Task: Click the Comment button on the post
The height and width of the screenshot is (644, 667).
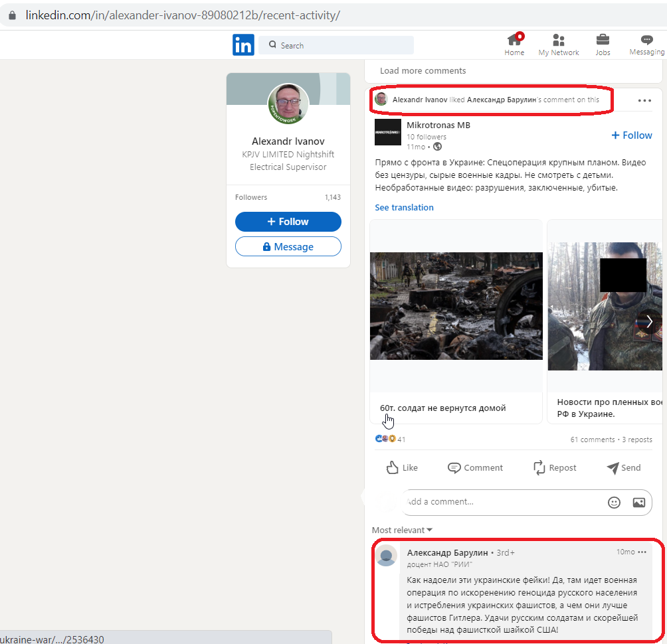Action: coord(475,467)
